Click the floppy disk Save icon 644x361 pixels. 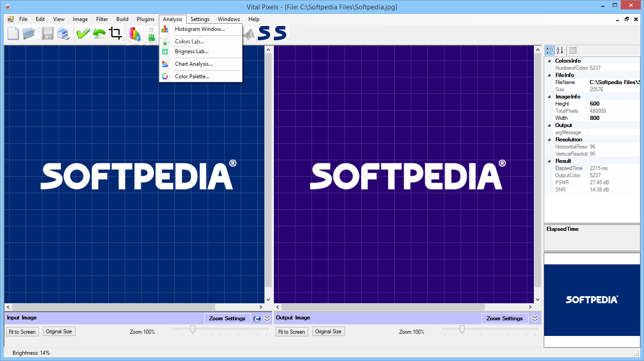pyautogui.click(x=47, y=33)
